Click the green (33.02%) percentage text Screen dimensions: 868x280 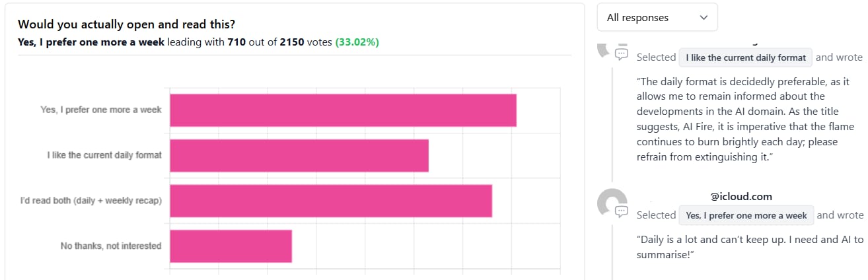coord(357,42)
